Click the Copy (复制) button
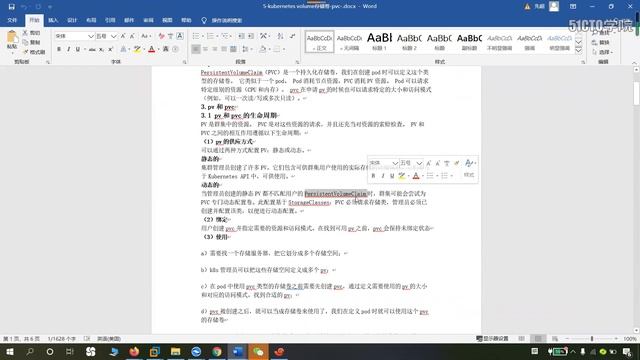The width and height of the screenshot is (640, 360). point(31,42)
